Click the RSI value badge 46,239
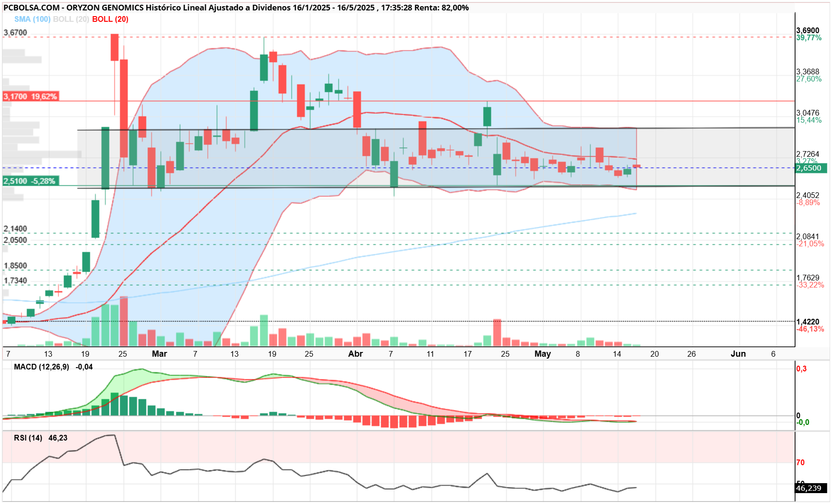832x504 pixels. pyautogui.click(x=811, y=488)
